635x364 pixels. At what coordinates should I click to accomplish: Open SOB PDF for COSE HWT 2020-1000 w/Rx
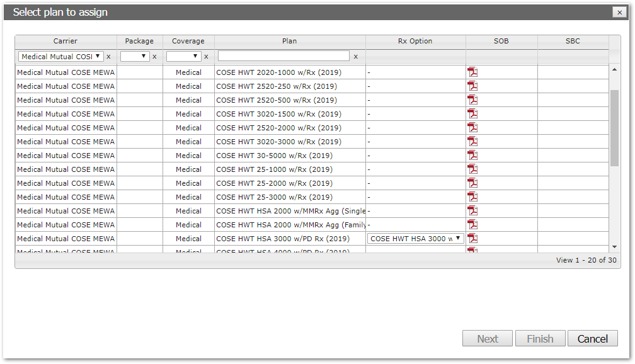click(x=472, y=72)
